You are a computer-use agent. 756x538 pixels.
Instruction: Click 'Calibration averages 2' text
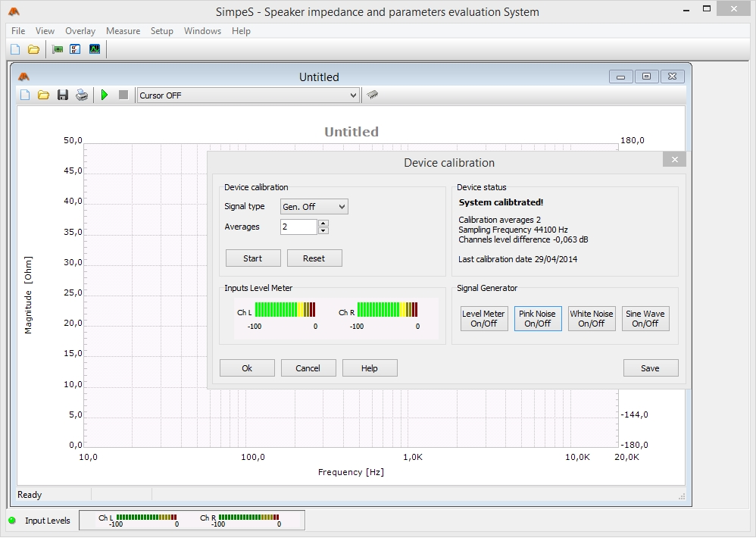[499, 220]
